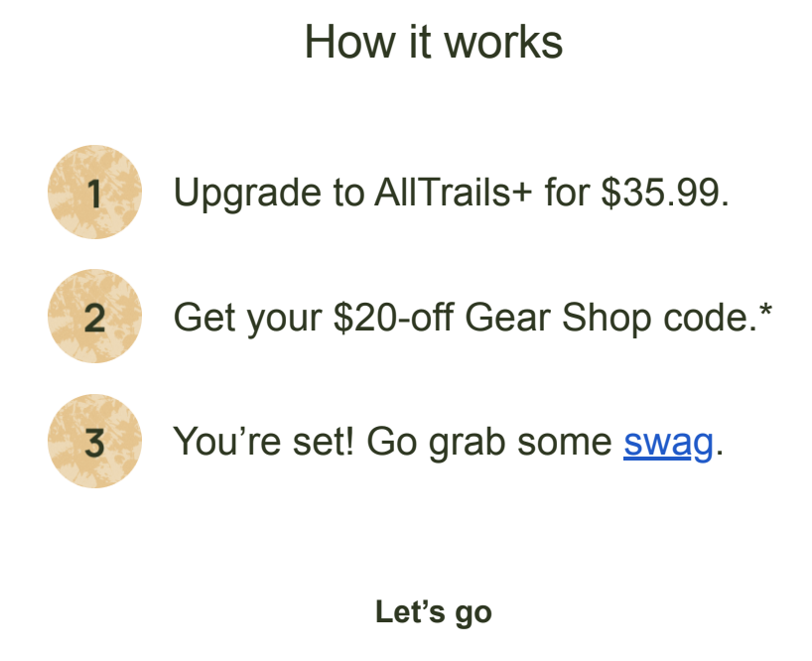This screenshot has height=661, width=812.
Task: Click the words Gear Shop in step two
Action: pyautogui.click(x=558, y=318)
